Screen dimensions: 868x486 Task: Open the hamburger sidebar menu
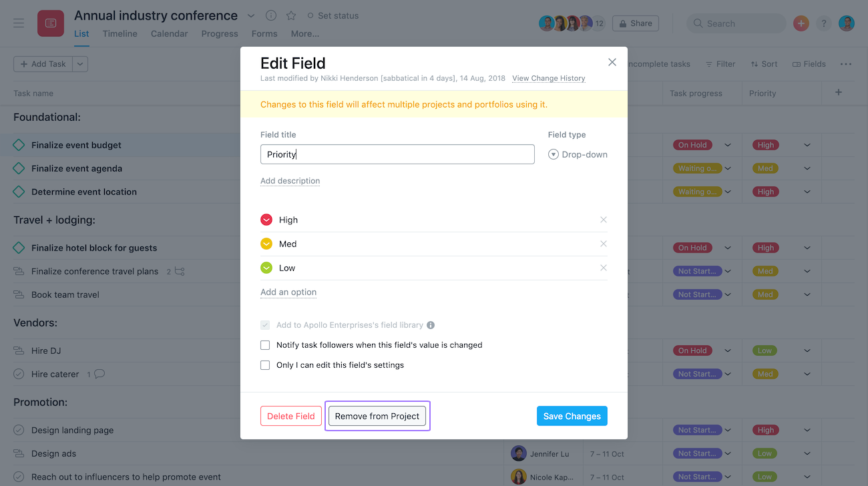(19, 23)
